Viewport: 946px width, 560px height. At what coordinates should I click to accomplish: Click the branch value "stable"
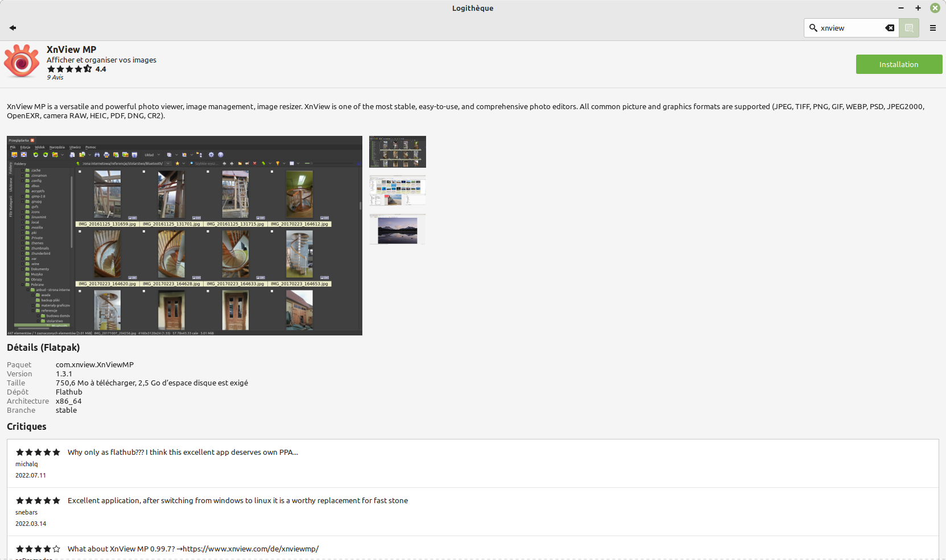click(x=66, y=410)
